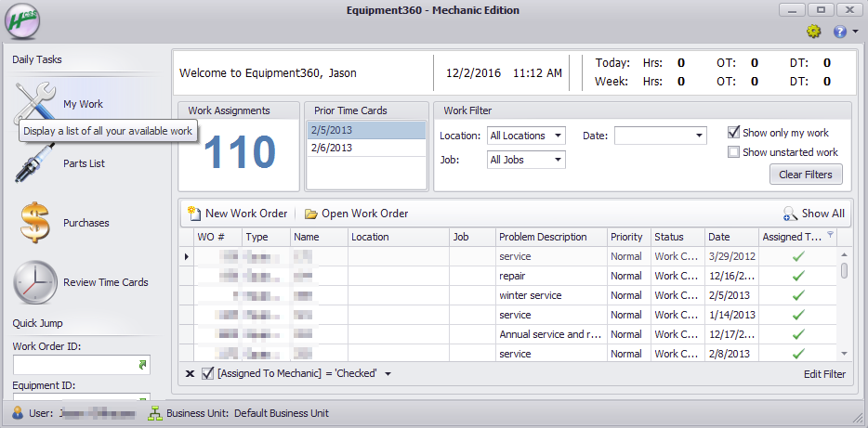Viewport: 868px width, 428px height.
Task: Click the grid scrollbar up arrow
Action: pos(844,254)
